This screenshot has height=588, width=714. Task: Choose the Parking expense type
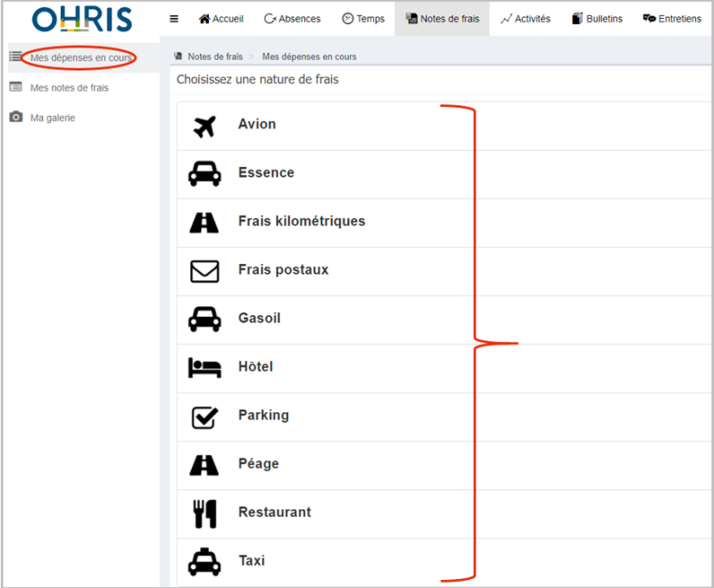444,417
